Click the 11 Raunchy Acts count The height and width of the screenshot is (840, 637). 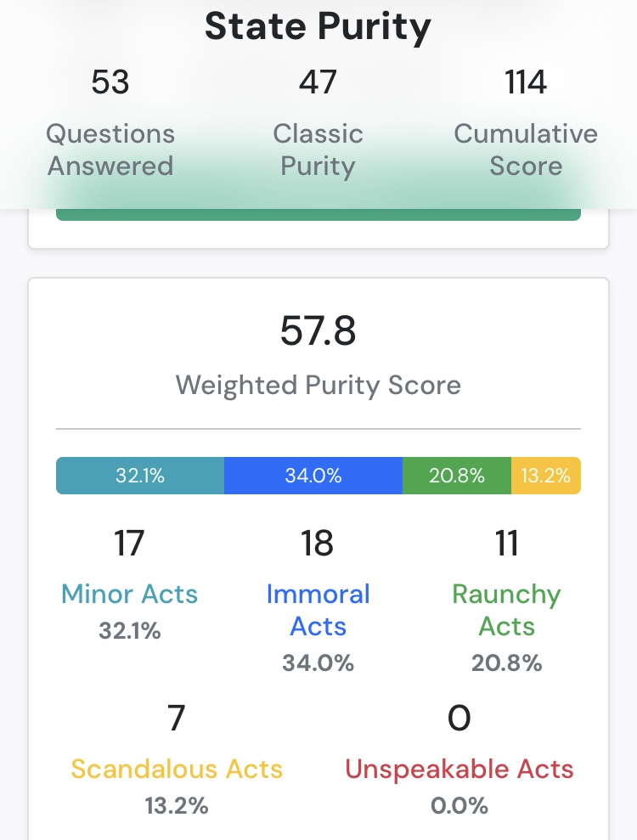pyautogui.click(x=506, y=543)
